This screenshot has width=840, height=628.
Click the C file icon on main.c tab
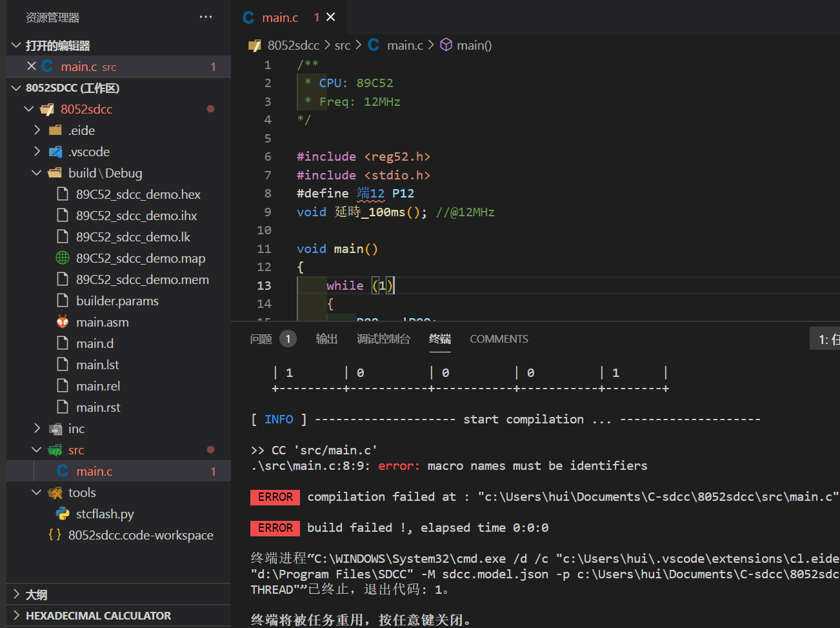248,17
